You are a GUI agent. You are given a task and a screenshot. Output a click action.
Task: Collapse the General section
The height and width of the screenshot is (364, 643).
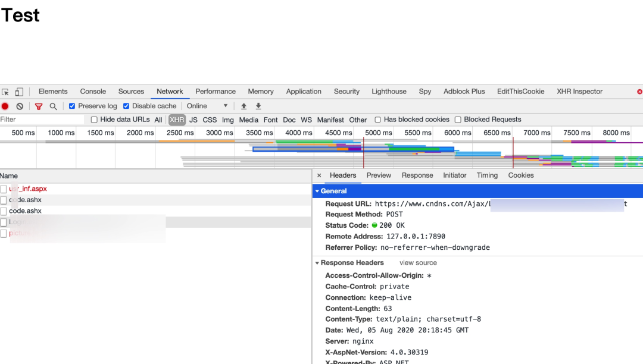(317, 192)
